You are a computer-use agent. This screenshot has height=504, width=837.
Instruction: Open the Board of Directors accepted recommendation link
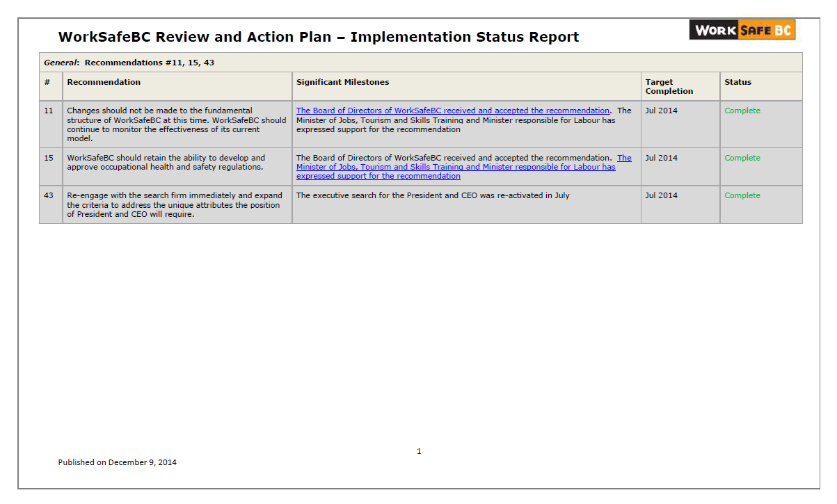pos(452,111)
